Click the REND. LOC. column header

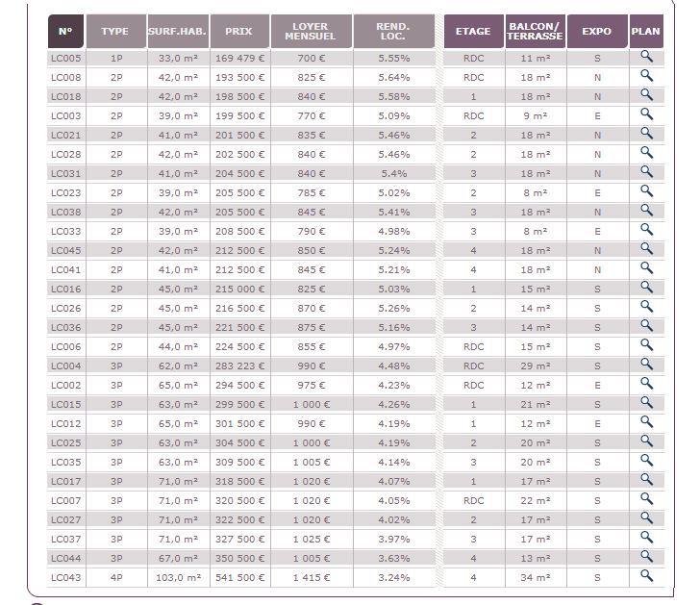(394, 31)
